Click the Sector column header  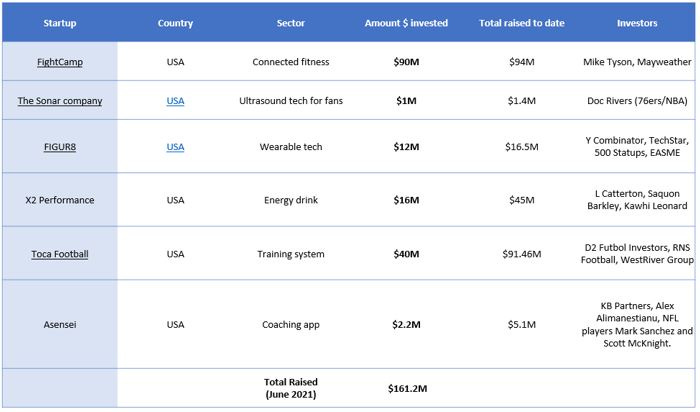click(291, 23)
